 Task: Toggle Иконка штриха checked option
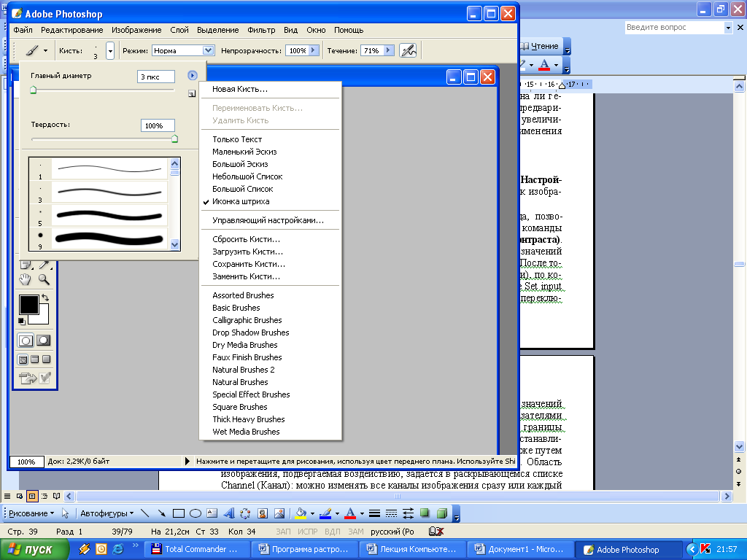[270, 201]
